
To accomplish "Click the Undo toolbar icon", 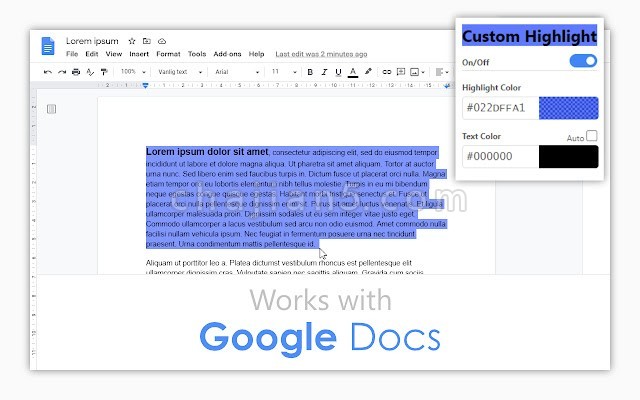I will click(x=48, y=72).
